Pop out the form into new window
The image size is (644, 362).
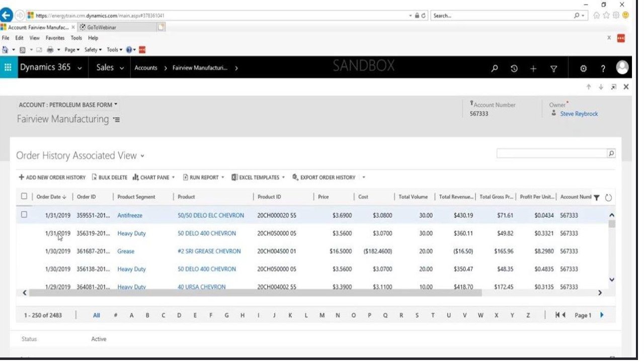coord(613,87)
